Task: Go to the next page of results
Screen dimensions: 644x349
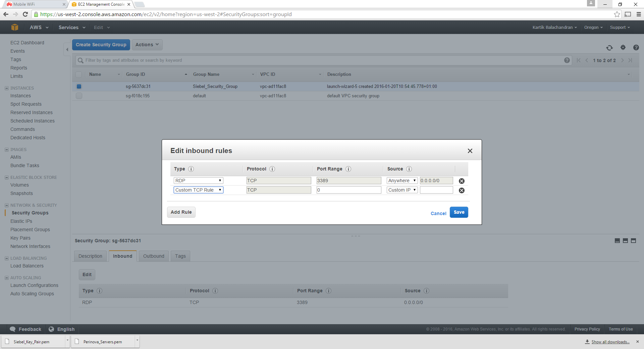Action: click(x=623, y=60)
